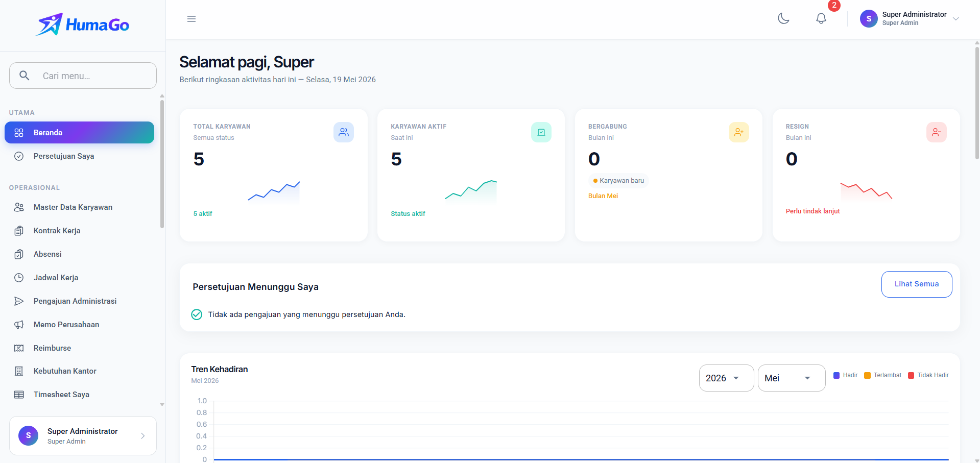Screen dimensions: 980x463
Task: Click the Absensi clipboard icon
Action: [x=19, y=254]
